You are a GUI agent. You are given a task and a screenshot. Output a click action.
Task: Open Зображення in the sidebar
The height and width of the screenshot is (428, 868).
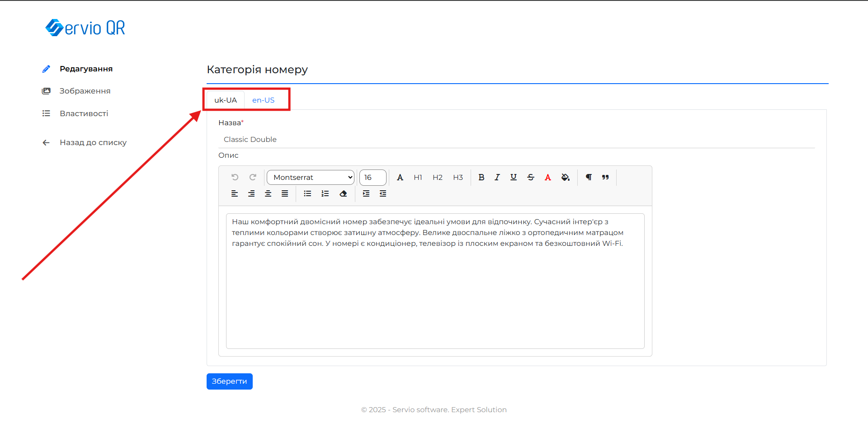coord(85,91)
